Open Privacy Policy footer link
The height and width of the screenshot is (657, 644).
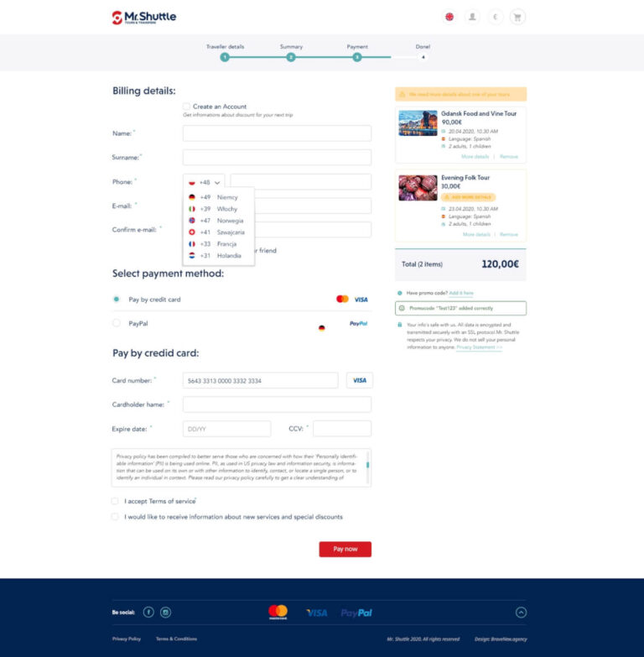tap(127, 639)
